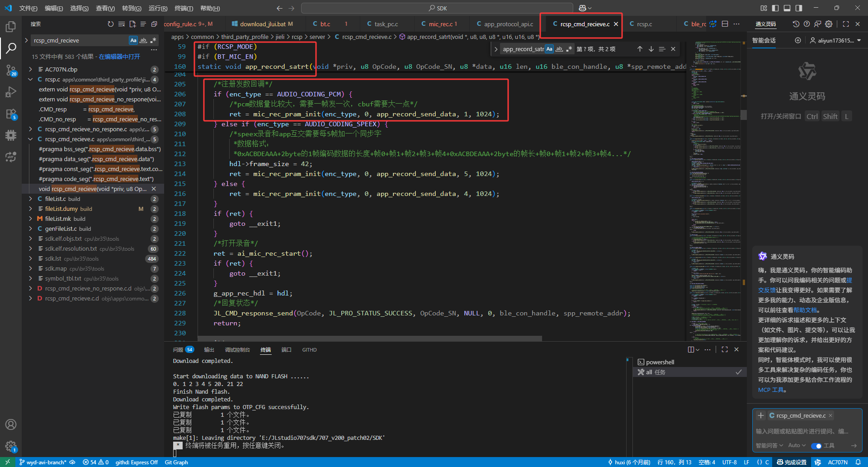Open the 帮助文档 link in chat
Screen dimensions: 868x467
[805, 310]
